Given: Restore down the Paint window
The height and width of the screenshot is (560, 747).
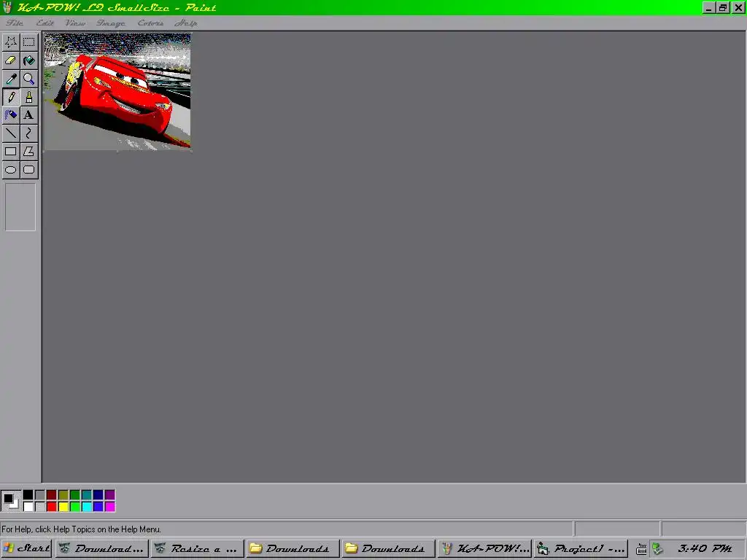Looking at the screenshot, I should [723, 7].
